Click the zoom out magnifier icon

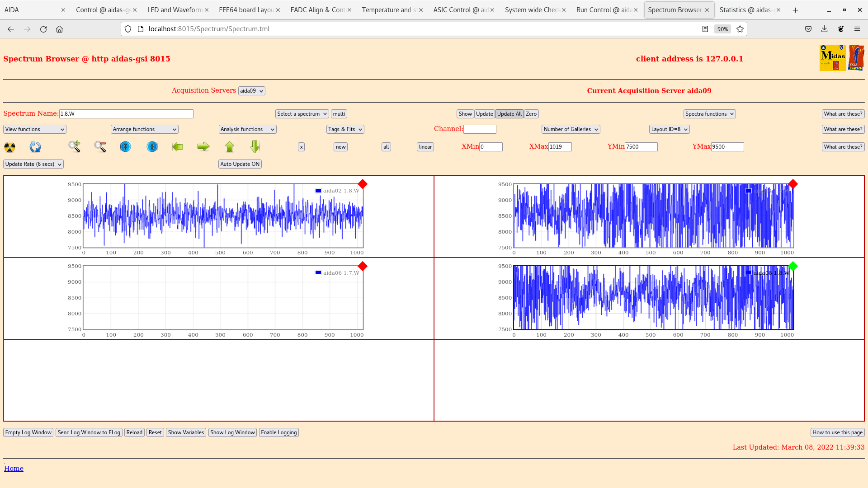(100, 146)
